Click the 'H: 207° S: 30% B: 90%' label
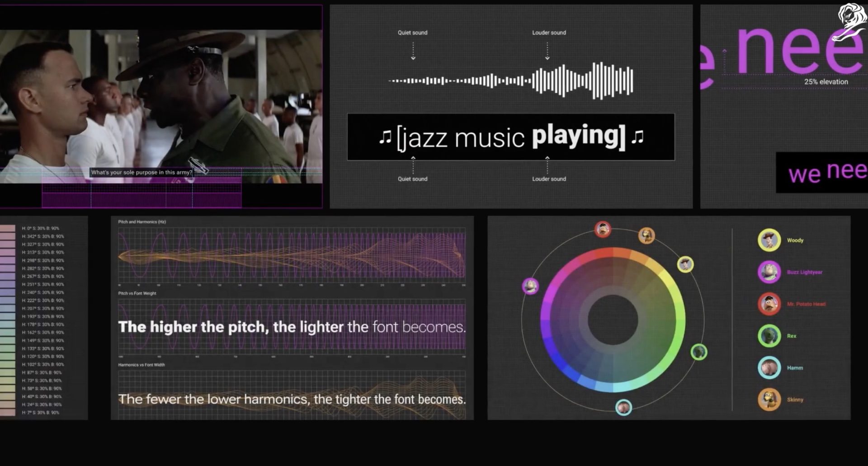This screenshot has width=868, height=466. [x=43, y=308]
